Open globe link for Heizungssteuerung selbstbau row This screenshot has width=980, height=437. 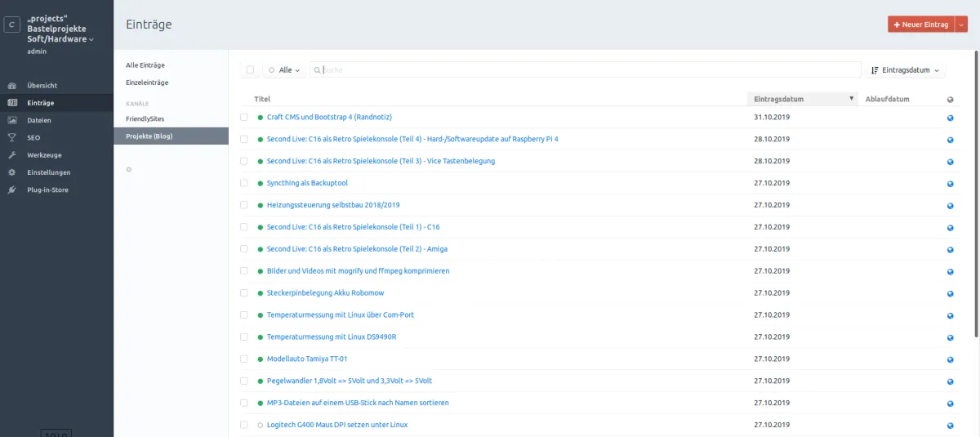point(951,205)
